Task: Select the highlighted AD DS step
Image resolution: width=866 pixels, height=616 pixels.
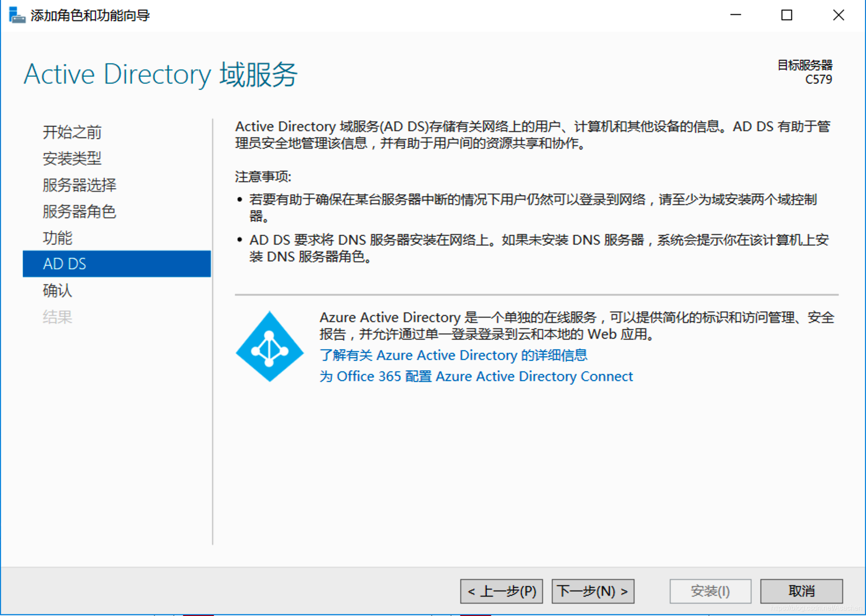Action: 117,264
